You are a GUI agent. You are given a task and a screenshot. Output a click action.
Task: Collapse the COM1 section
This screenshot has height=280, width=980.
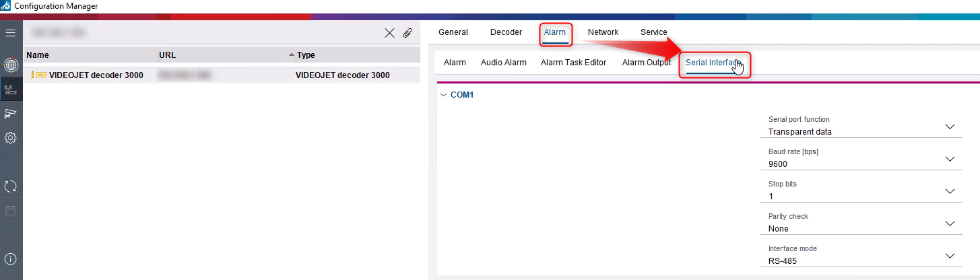(443, 95)
